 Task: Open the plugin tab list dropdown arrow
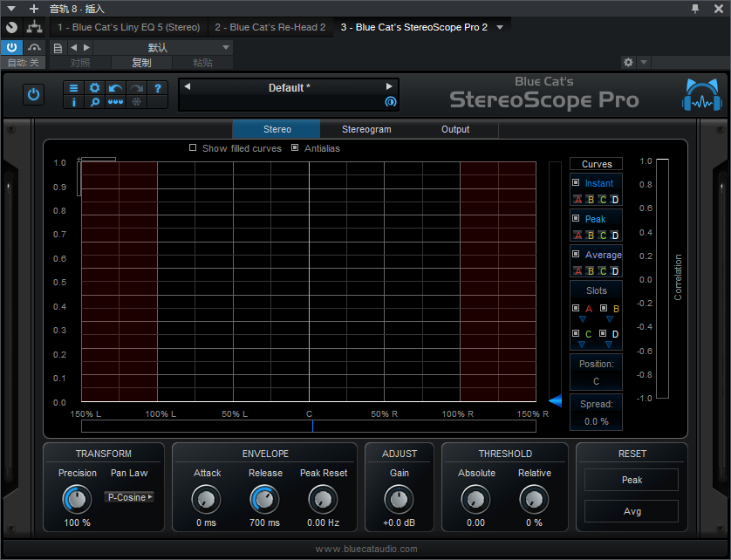500,28
